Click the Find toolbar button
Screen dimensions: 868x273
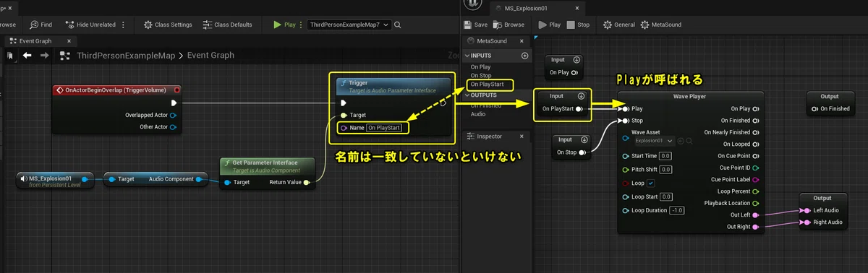click(x=40, y=25)
